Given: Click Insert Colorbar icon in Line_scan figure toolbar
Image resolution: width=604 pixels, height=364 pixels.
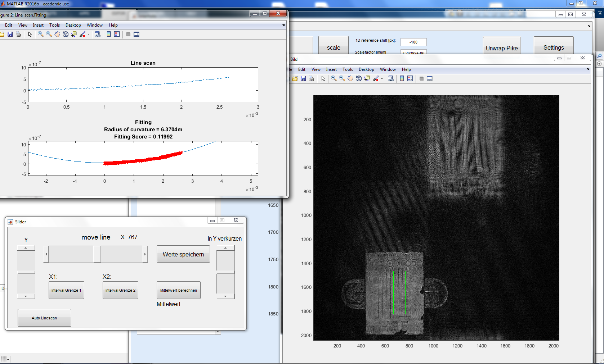Looking at the screenshot, I should coord(109,34).
